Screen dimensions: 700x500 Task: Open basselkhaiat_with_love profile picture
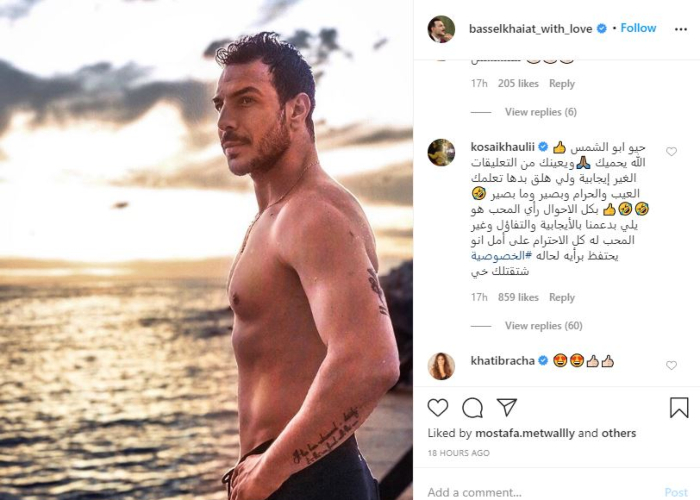pyautogui.click(x=441, y=29)
